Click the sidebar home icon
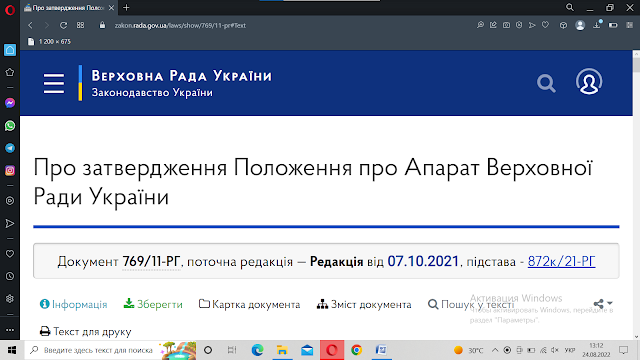 click(x=10, y=50)
